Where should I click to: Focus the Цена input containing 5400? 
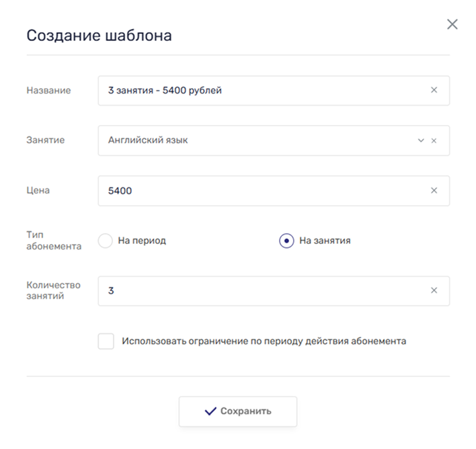[x=262, y=190]
